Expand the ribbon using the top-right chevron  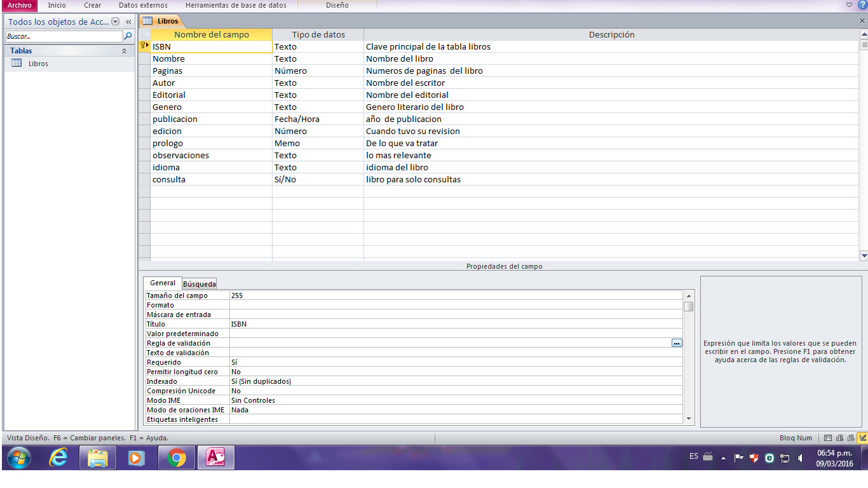pos(850,5)
